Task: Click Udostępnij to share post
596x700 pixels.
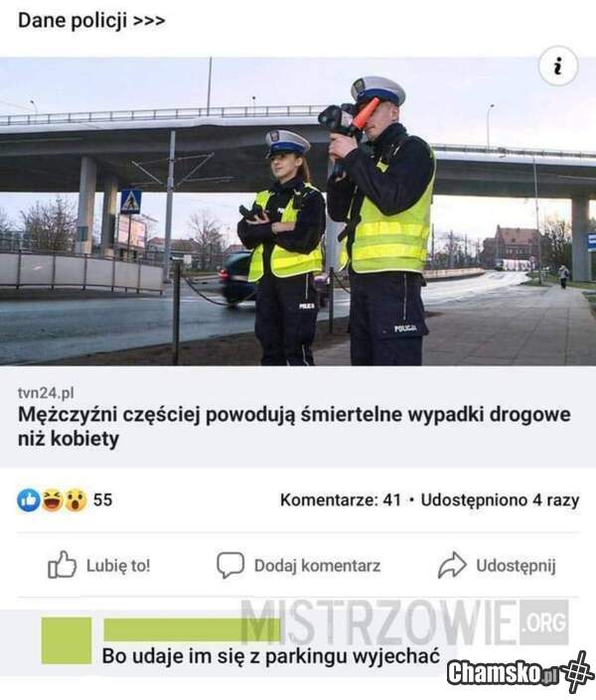Action: [x=516, y=566]
